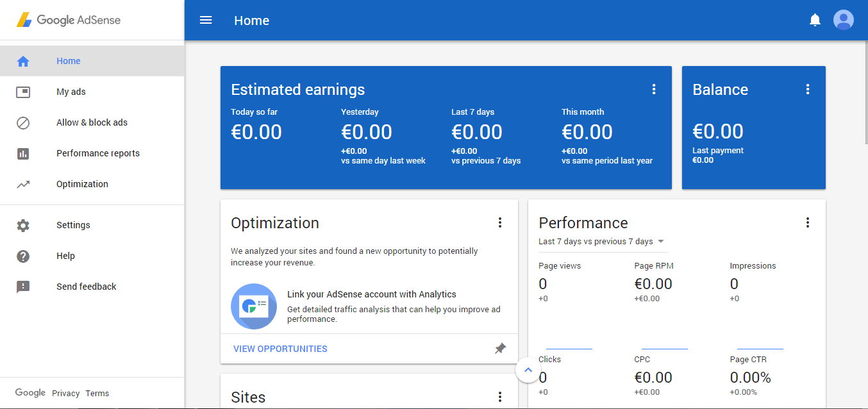Click the Settings gear icon
Image resolution: width=868 pixels, height=409 pixels.
tap(23, 225)
